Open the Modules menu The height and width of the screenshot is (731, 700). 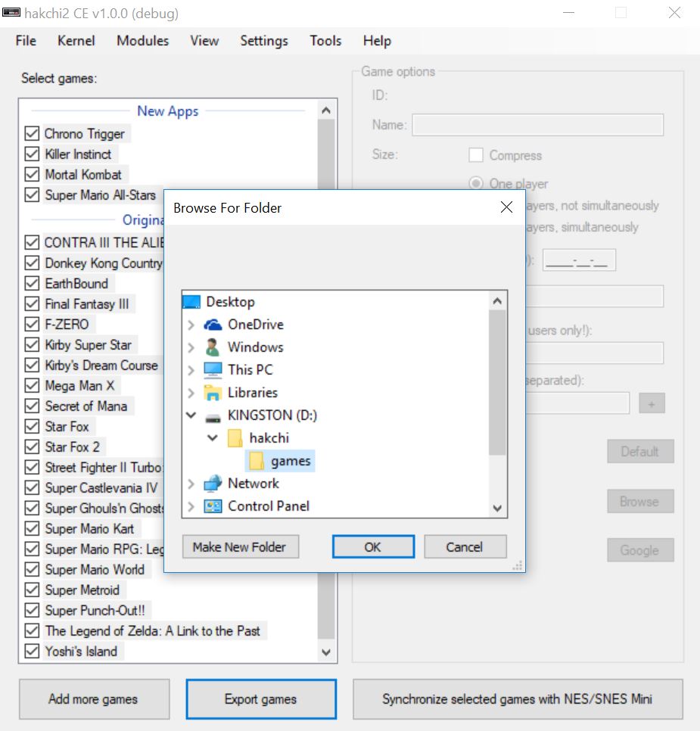tap(143, 41)
